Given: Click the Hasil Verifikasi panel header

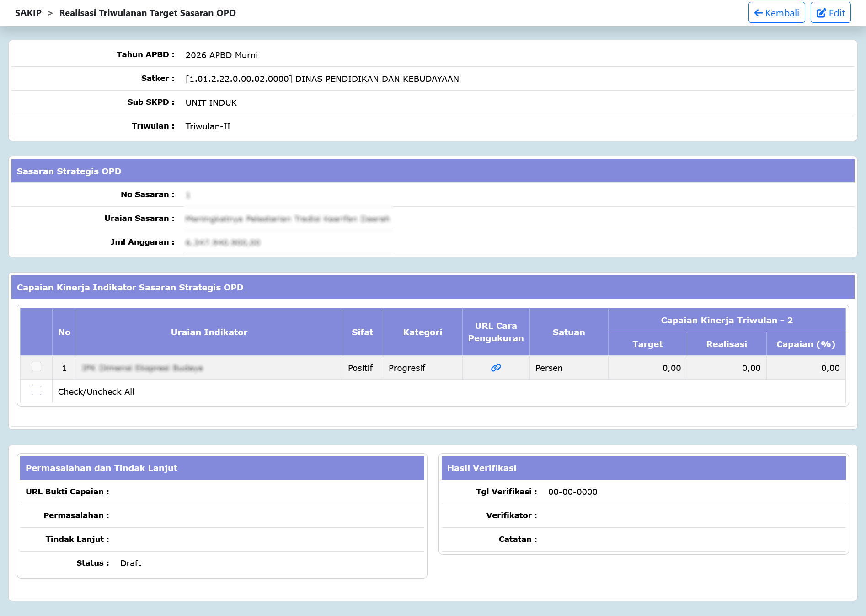Looking at the screenshot, I should (643, 468).
